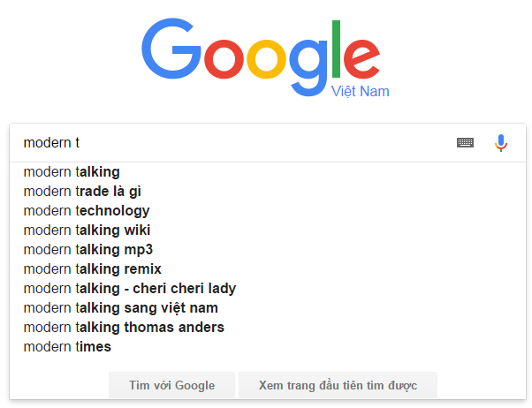Click the Google logo

[x=265, y=53]
